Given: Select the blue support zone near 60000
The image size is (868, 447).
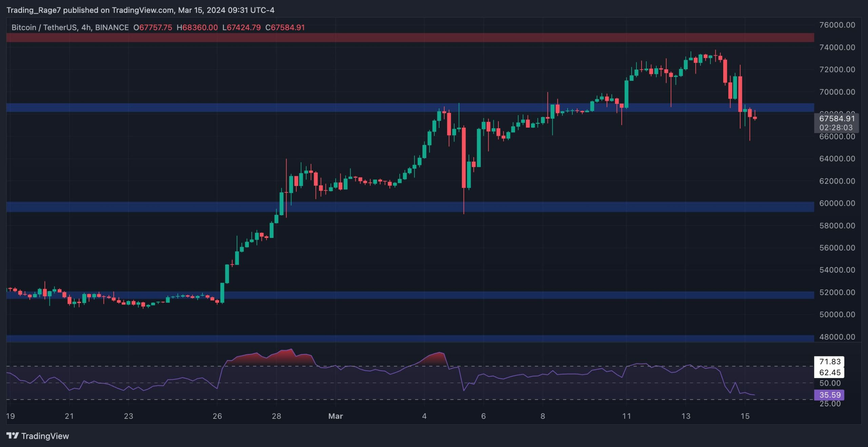Looking at the screenshot, I should tap(410, 207).
